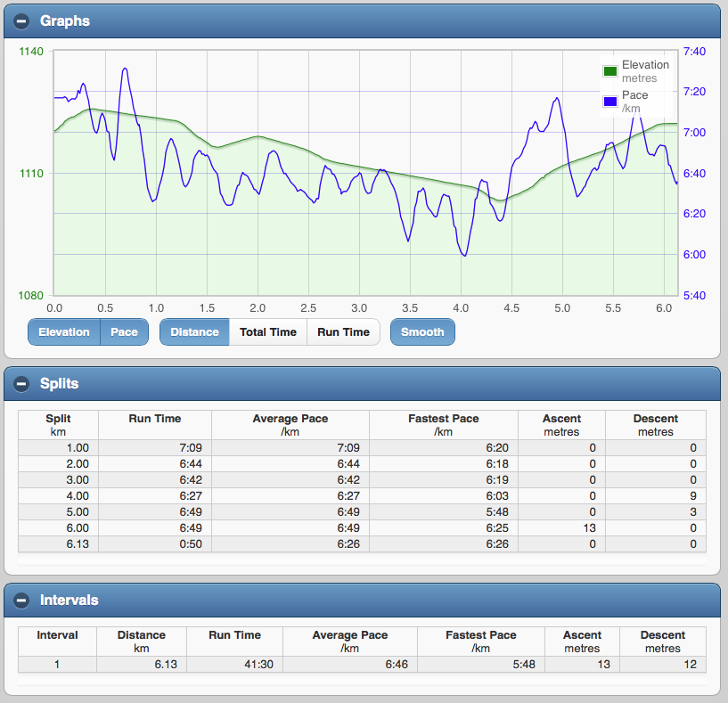The height and width of the screenshot is (703, 728).
Task: Click the 6:18 fastest pace value
Action: point(497,464)
